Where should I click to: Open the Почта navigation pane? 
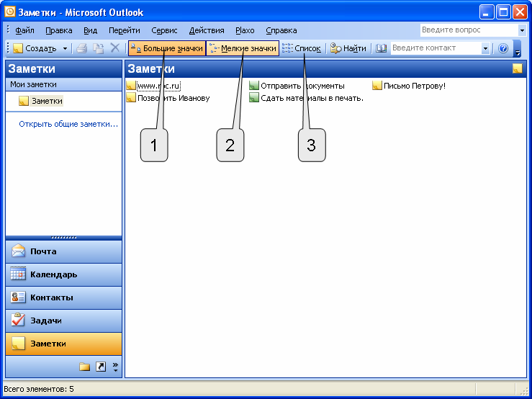(64, 251)
